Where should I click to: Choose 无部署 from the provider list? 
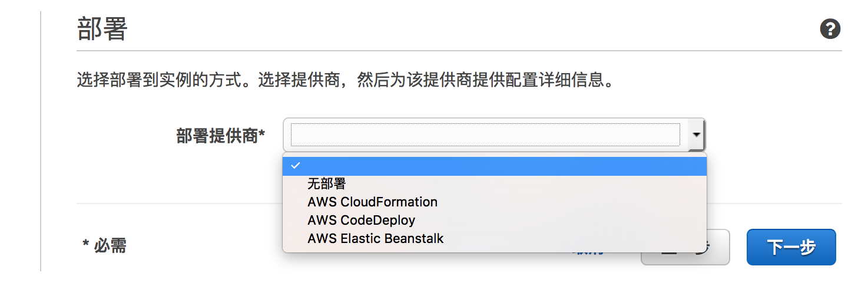pos(326,184)
